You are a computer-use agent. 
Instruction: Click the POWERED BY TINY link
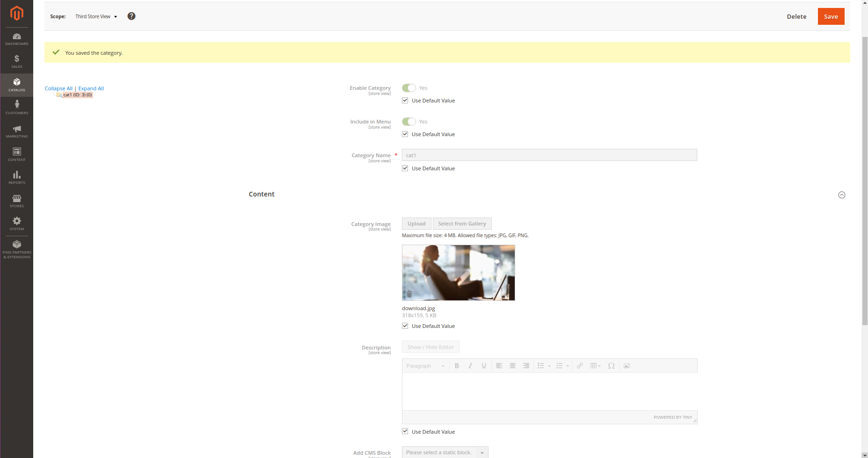point(672,417)
